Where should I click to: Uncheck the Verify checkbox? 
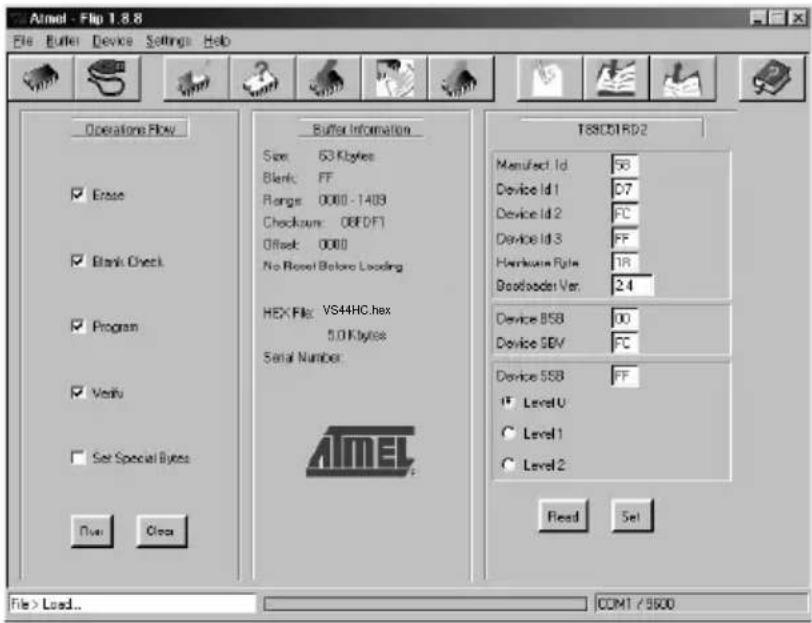(78, 393)
